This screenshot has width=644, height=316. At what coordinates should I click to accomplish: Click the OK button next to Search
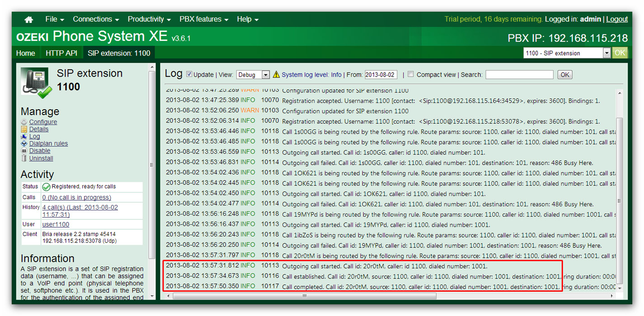[x=565, y=75]
